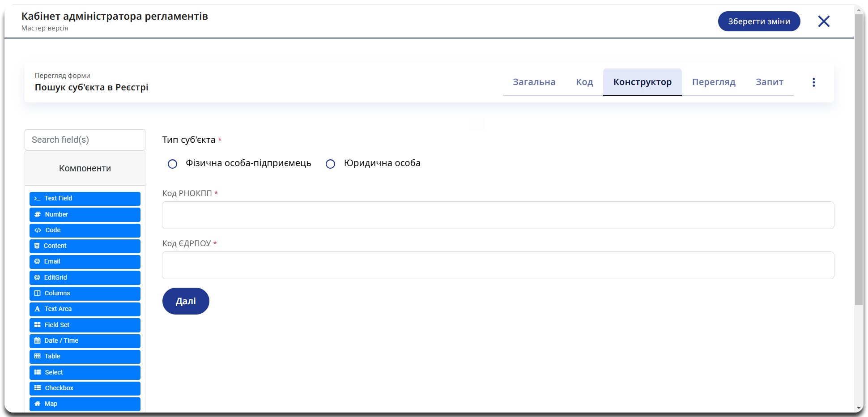Click the Text Field component icon
868x417 pixels.
37,199
